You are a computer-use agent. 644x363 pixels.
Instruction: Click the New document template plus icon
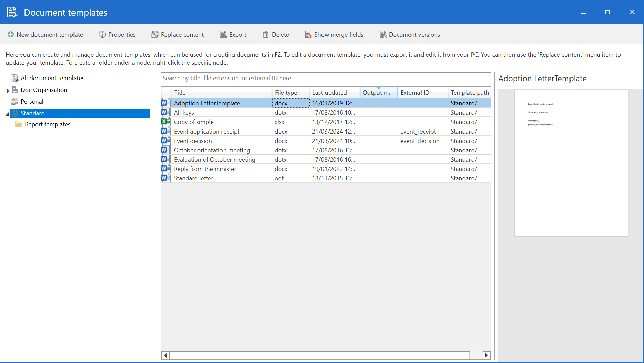click(x=11, y=35)
